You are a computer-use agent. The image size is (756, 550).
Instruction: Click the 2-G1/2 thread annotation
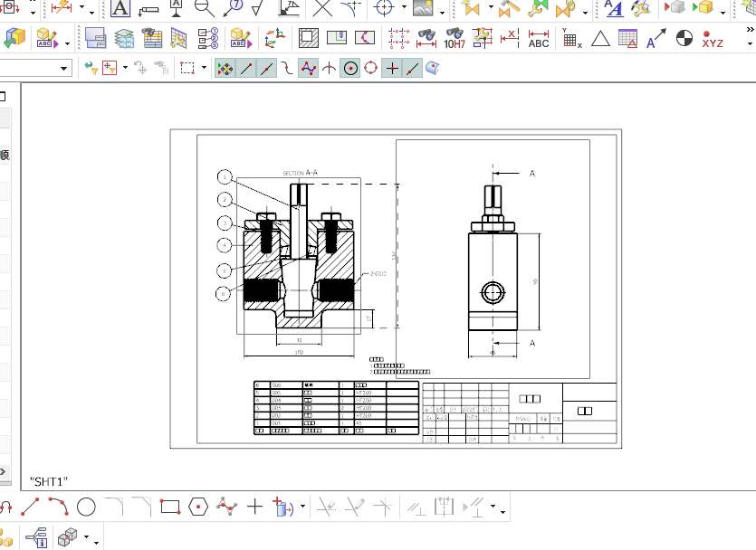pos(378,273)
